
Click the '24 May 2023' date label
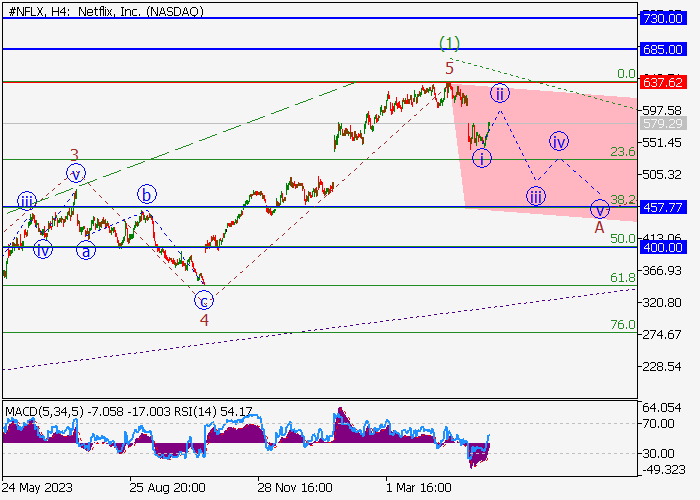pyautogui.click(x=37, y=488)
